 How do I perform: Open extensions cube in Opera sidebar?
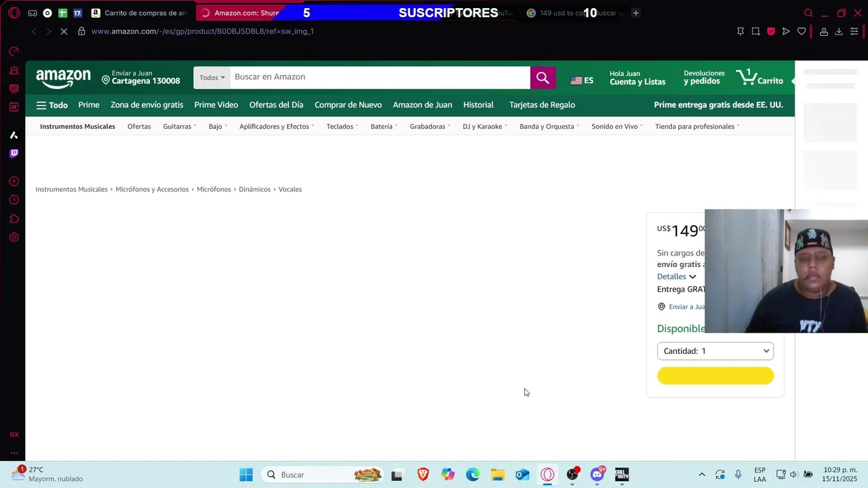(x=14, y=218)
